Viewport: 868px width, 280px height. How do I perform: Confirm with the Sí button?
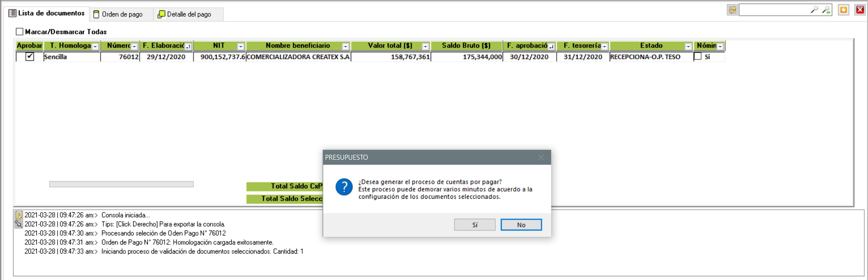tap(475, 225)
